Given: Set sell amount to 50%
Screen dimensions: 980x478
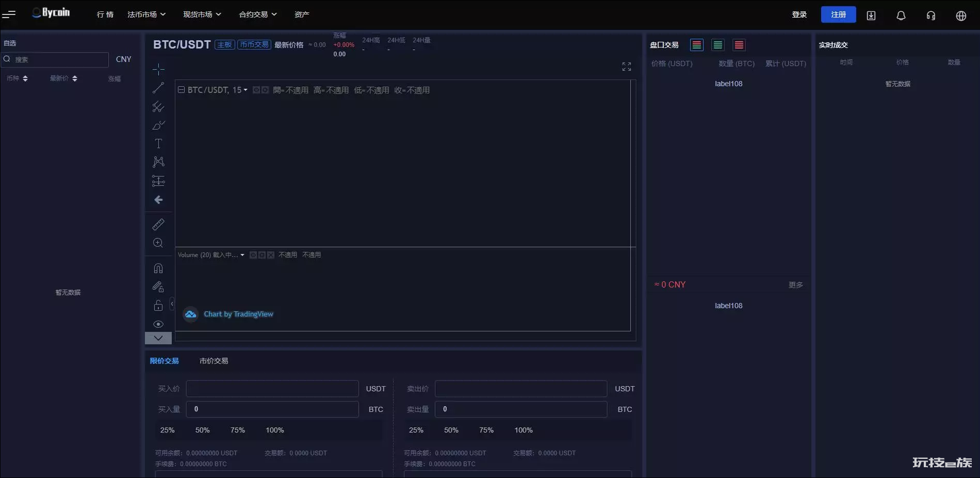Looking at the screenshot, I should pyautogui.click(x=451, y=430).
